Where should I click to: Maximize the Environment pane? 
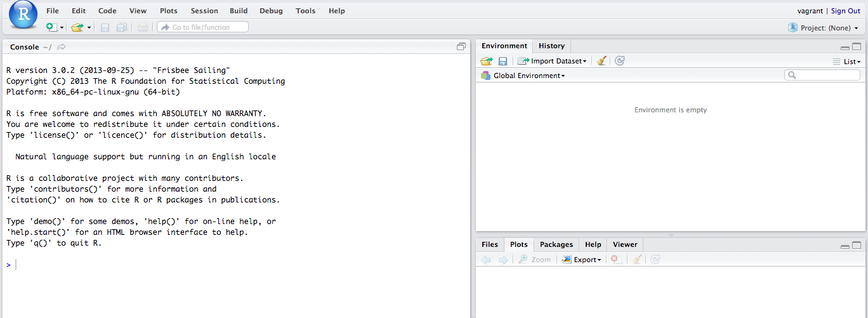tap(857, 47)
